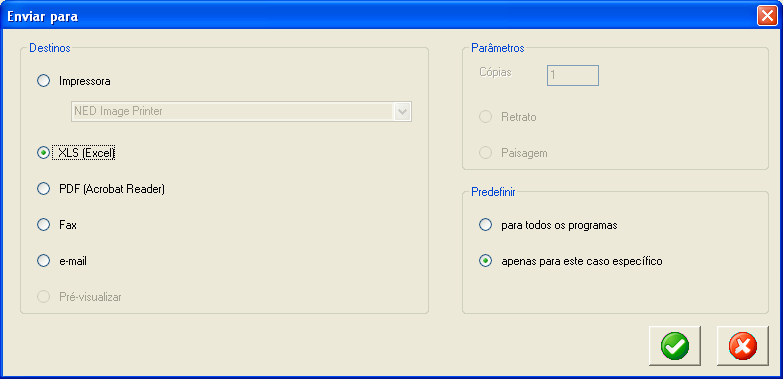Screen dimensions: 783x379
Task: Click the Destinos group label
Action: 50,48
